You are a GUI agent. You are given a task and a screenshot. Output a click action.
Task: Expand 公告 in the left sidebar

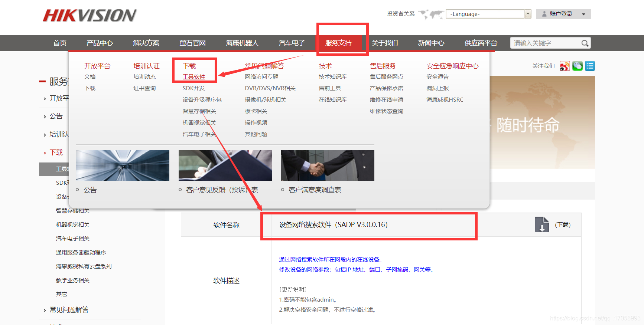[56, 116]
